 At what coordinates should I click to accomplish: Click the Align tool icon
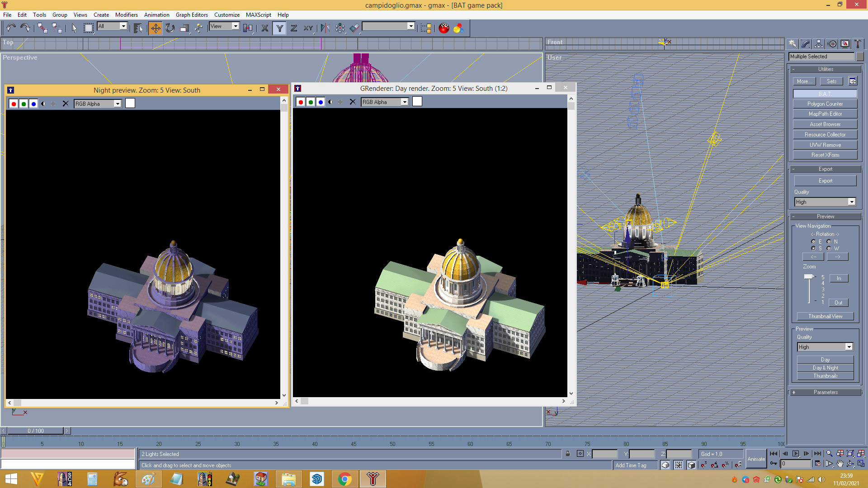tap(354, 28)
